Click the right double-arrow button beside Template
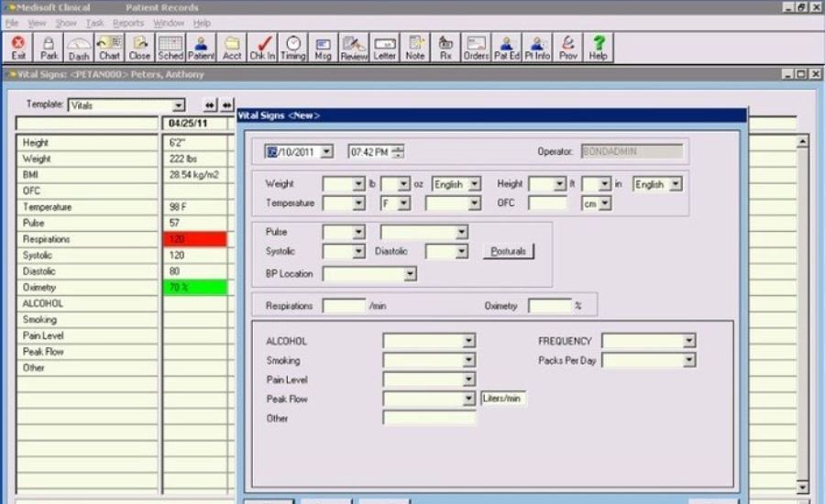 (x=226, y=105)
